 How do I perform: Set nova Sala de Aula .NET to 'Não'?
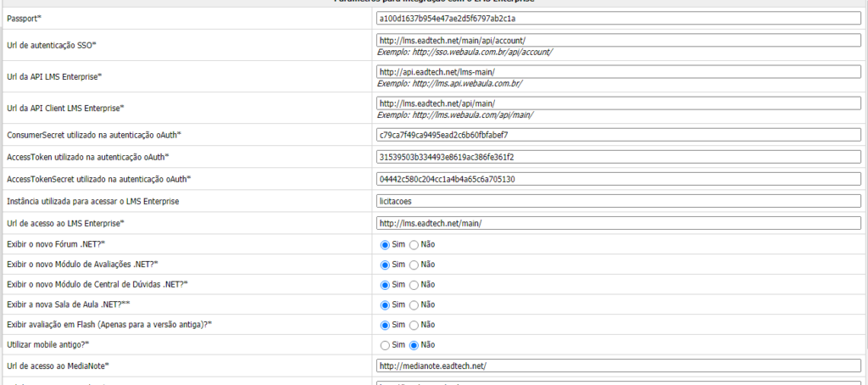point(415,304)
